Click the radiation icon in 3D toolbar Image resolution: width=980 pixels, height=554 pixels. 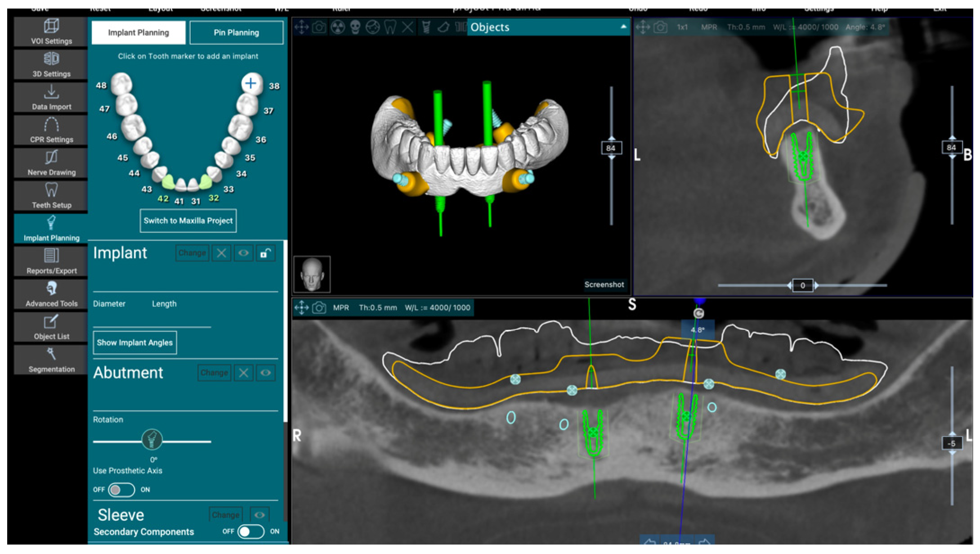tap(337, 27)
